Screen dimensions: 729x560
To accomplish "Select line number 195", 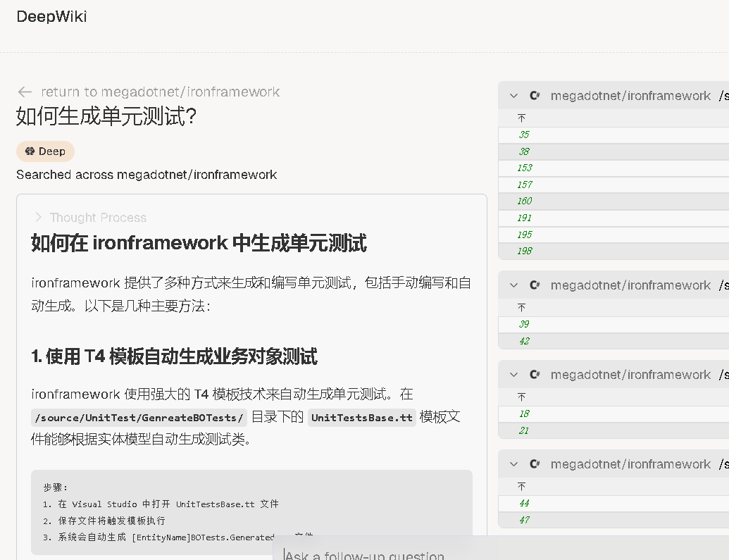I will pos(525,235).
